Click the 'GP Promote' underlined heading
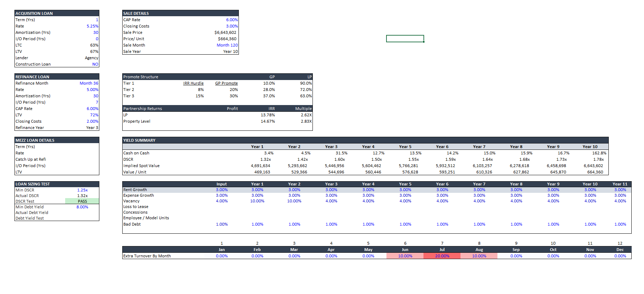This screenshot has width=644, height=294. [x=227, y=83]
